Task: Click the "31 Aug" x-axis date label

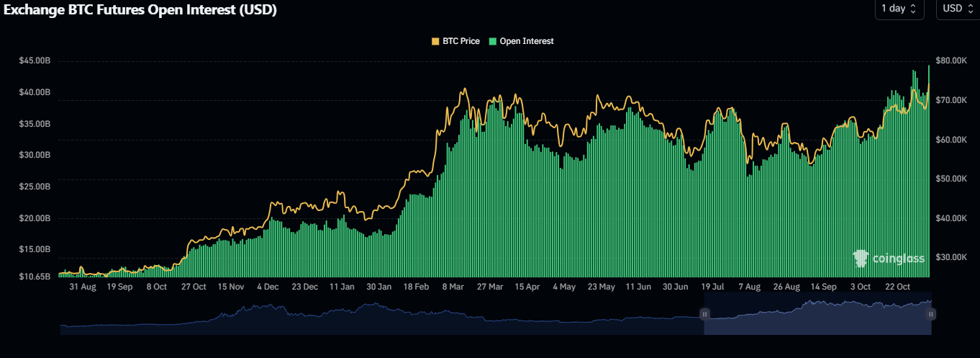Action: point(83,287)
